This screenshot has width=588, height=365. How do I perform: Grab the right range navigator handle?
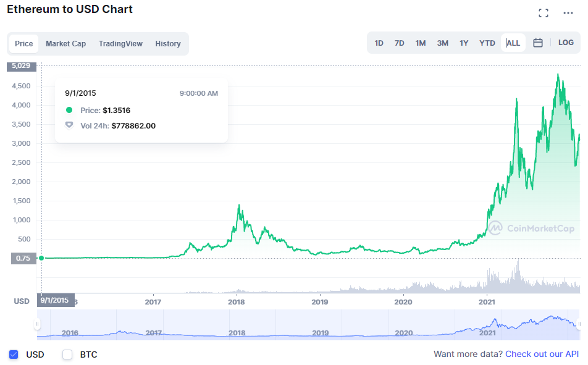pos(580,324)
